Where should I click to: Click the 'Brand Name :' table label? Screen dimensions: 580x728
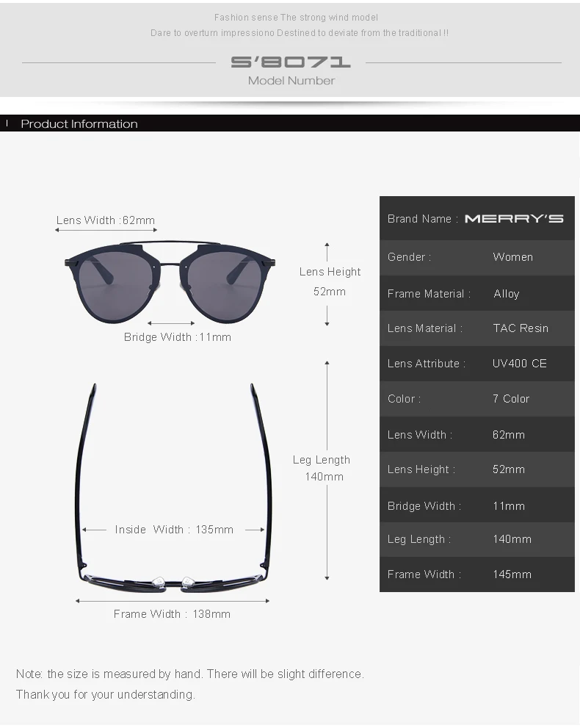click(x=423, y=219)
